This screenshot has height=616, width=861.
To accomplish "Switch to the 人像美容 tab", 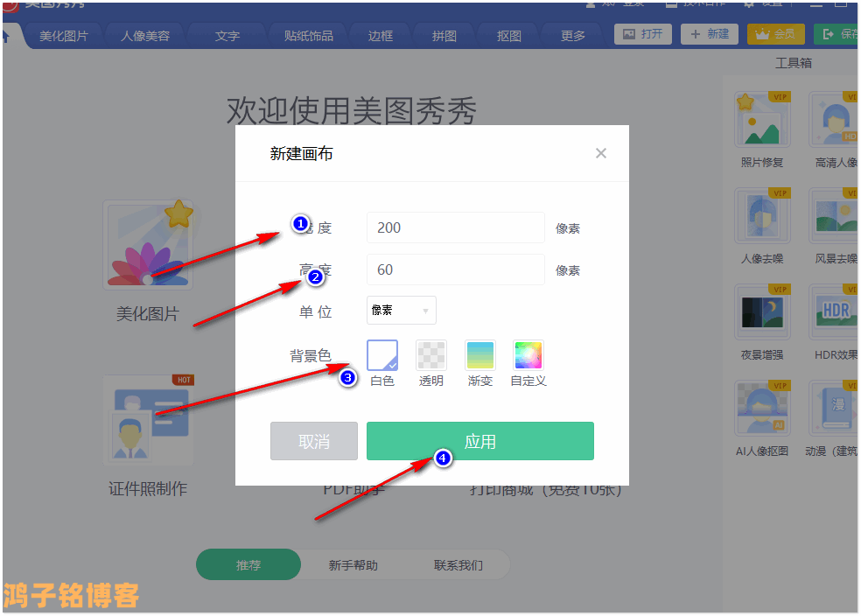I will 145,36.
